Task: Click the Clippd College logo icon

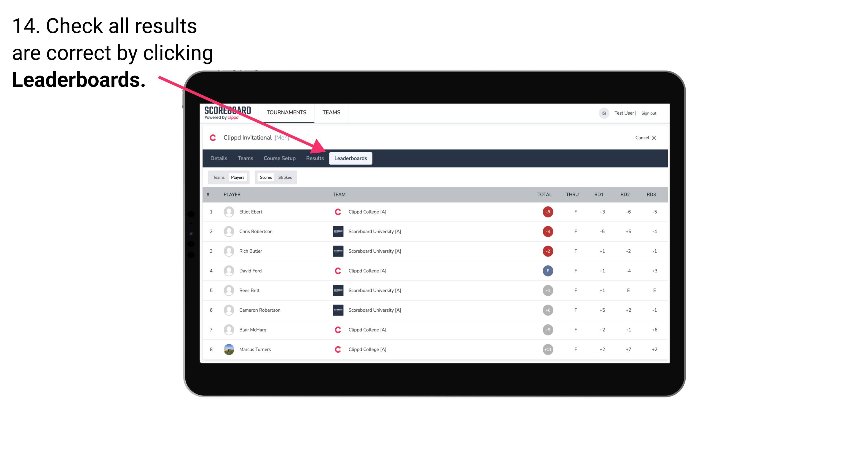Action: (x=337, y=212)
